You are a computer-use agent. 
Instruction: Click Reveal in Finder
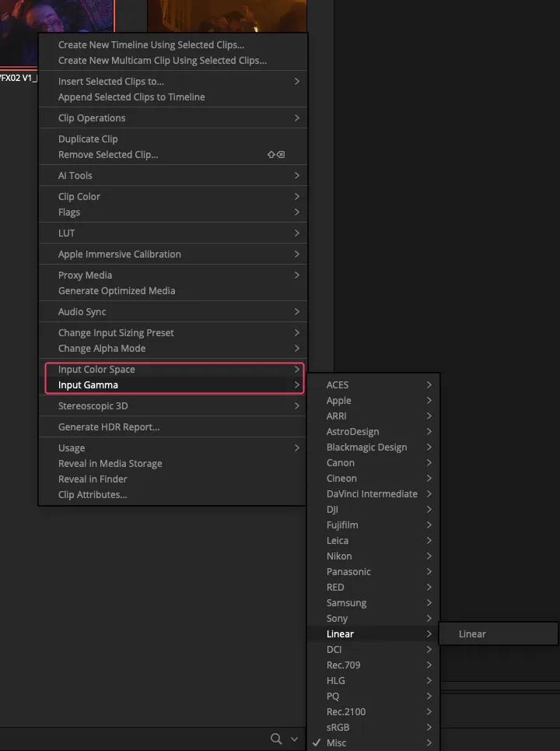pos(93,479)
